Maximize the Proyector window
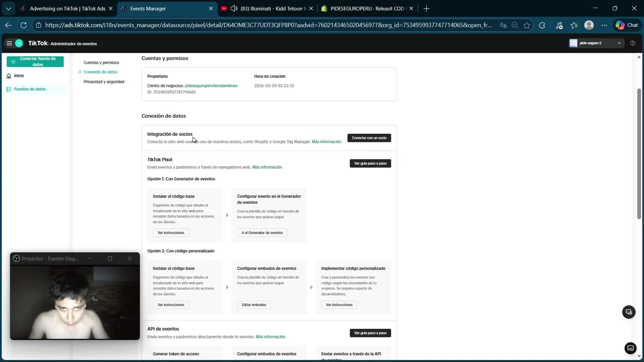 click(x=110, y=258)
